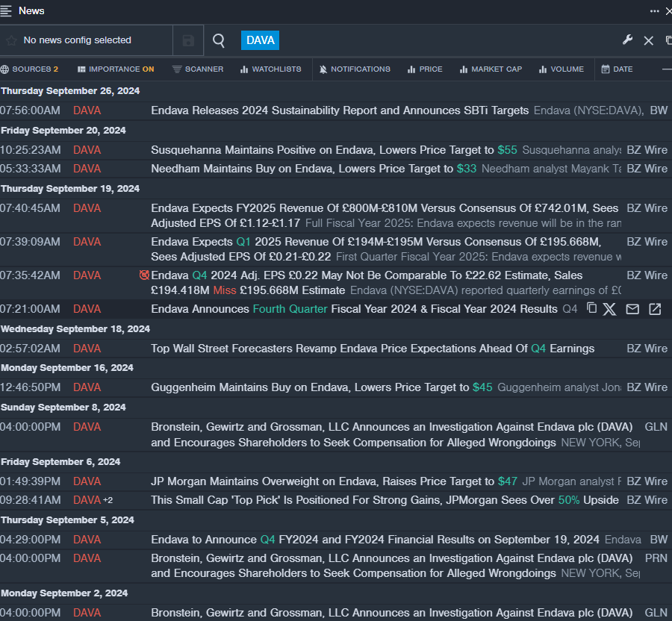The image size is (672, 621).
Task: Click the search magnifier icon
Action: (x=219, y=40)
